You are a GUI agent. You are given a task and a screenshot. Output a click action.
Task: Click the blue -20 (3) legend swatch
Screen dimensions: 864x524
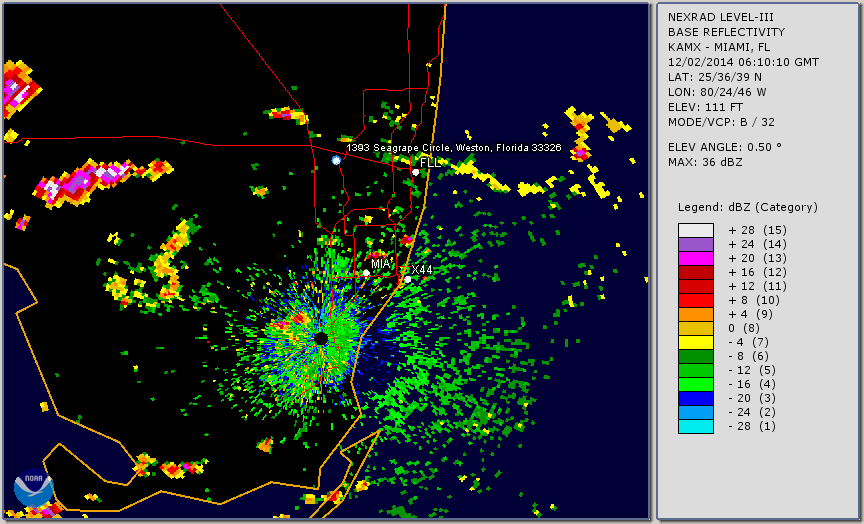pos(695,398)
